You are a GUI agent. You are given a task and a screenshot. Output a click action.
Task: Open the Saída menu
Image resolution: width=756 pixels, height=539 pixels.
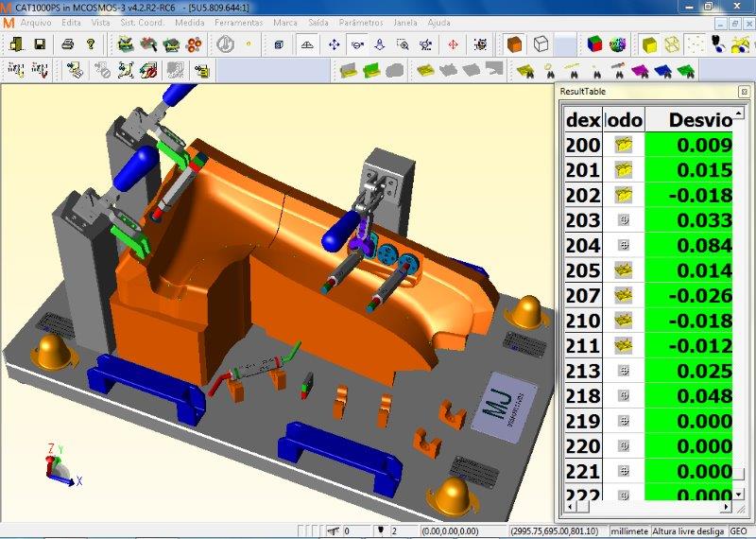318,23
